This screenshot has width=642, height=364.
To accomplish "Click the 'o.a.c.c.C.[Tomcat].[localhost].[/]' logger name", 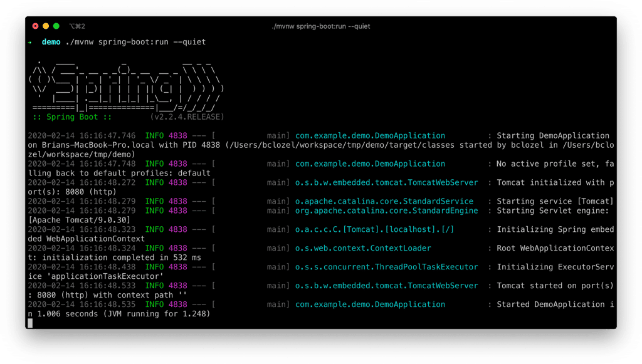I will pyautogui.click(x=375, y=230).
